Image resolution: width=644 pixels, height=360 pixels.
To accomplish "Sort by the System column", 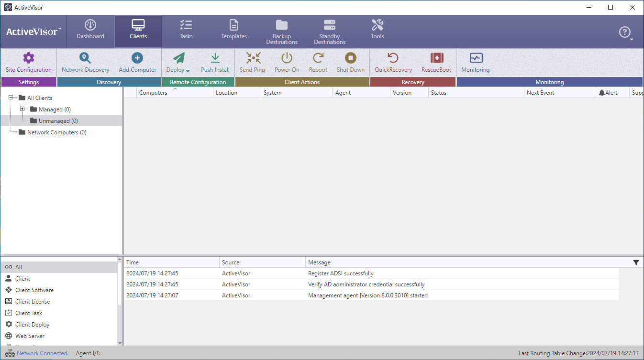I will pos(297,93).
